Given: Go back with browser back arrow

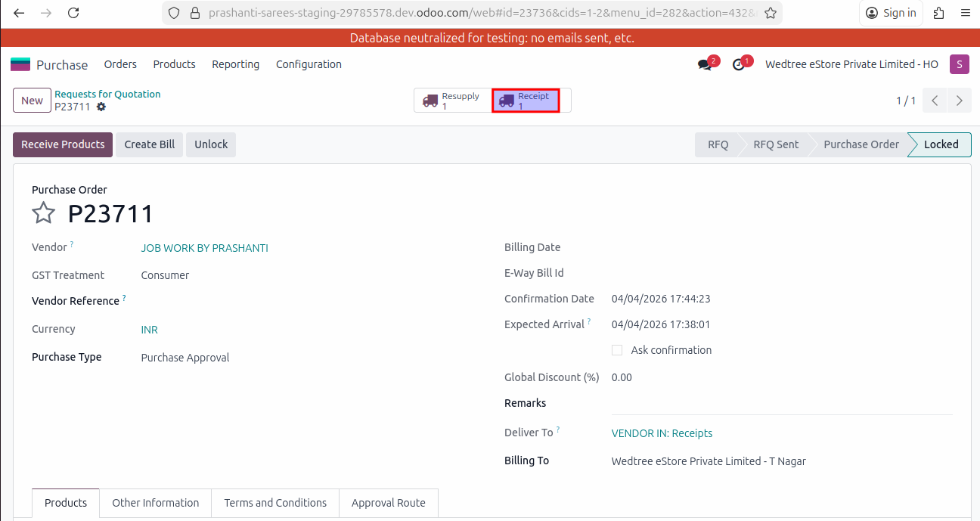Looking at the screenshot, I should tap(19, 13).
